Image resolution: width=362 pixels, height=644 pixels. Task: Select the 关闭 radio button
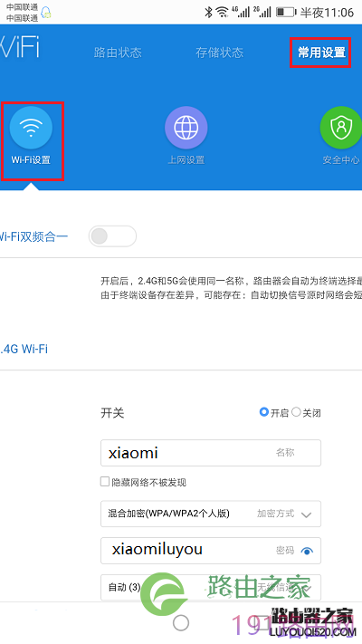(x=296, y=412)
